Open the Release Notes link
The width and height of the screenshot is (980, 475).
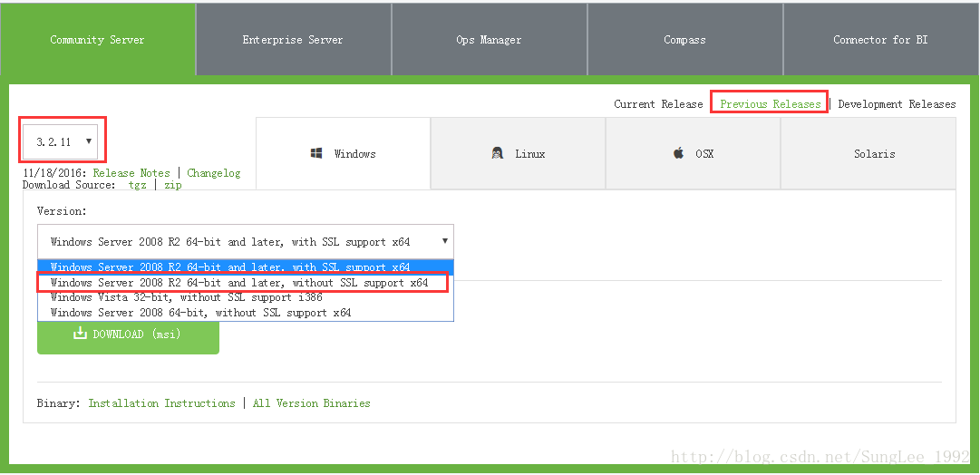[x=131, y=173]
